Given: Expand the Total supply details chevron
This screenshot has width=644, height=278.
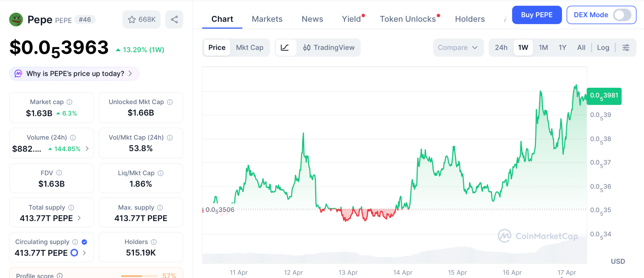Looking at the screenshot, I should [x=79, y=218].
